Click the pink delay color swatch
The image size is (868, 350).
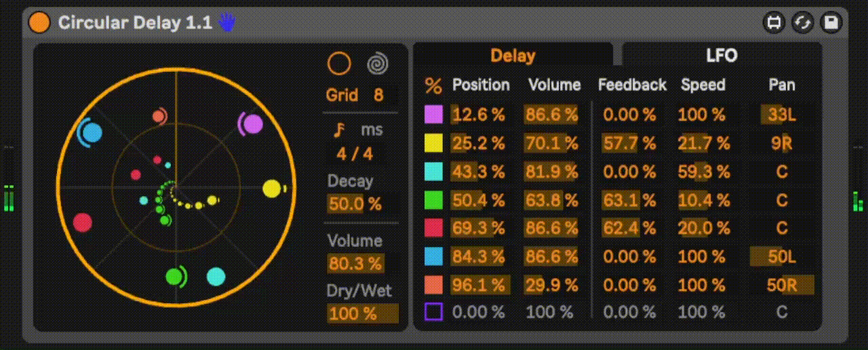point(433,115)
